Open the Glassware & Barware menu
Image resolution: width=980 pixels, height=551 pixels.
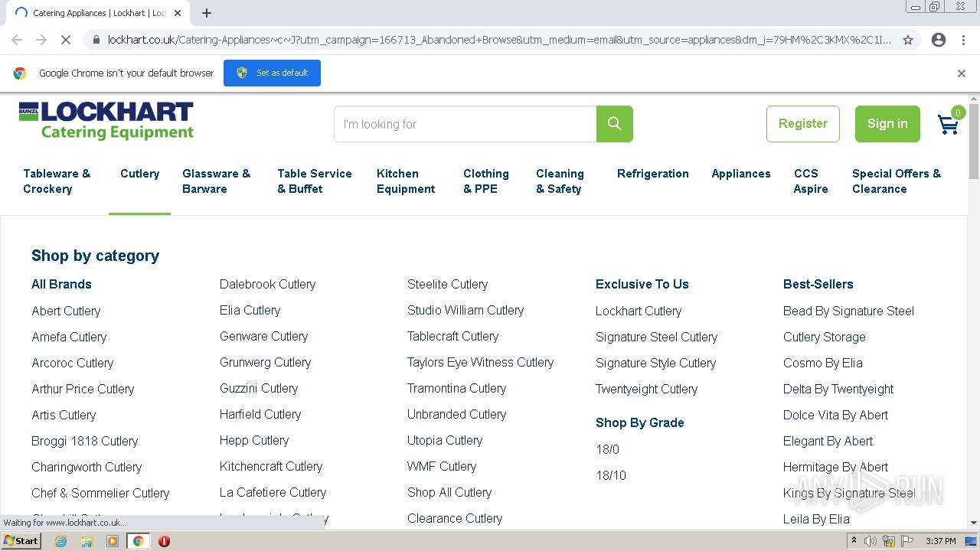tap(216, 181)
